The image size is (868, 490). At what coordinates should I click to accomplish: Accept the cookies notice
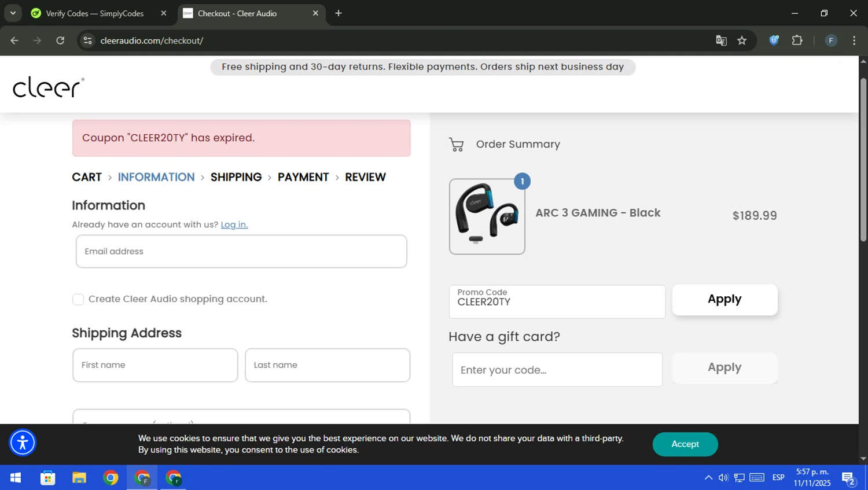pos(685,444)
